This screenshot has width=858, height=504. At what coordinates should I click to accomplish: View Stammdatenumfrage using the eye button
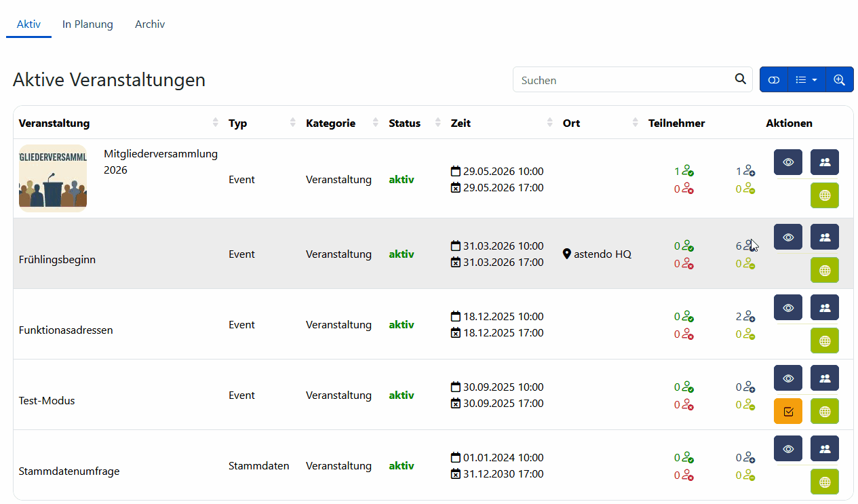pos(787,448)
